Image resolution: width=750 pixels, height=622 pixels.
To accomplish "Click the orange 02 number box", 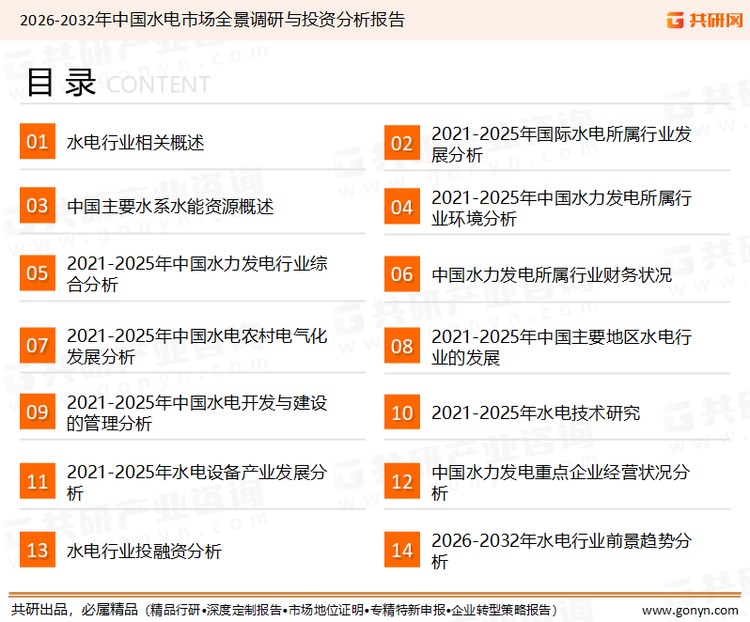I will coord(402,143).
